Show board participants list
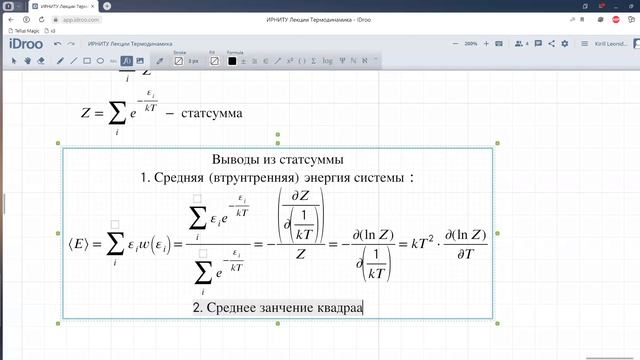The height and width of the screenshot is (360, 640). click(521, 44)
